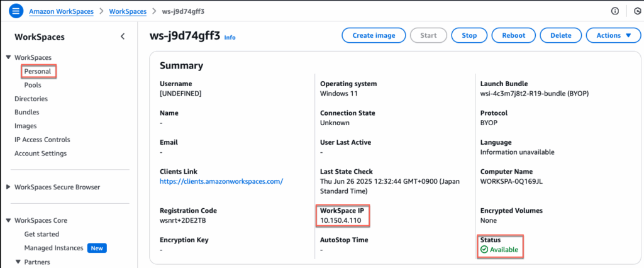Click the clock icon at top right

635,11
